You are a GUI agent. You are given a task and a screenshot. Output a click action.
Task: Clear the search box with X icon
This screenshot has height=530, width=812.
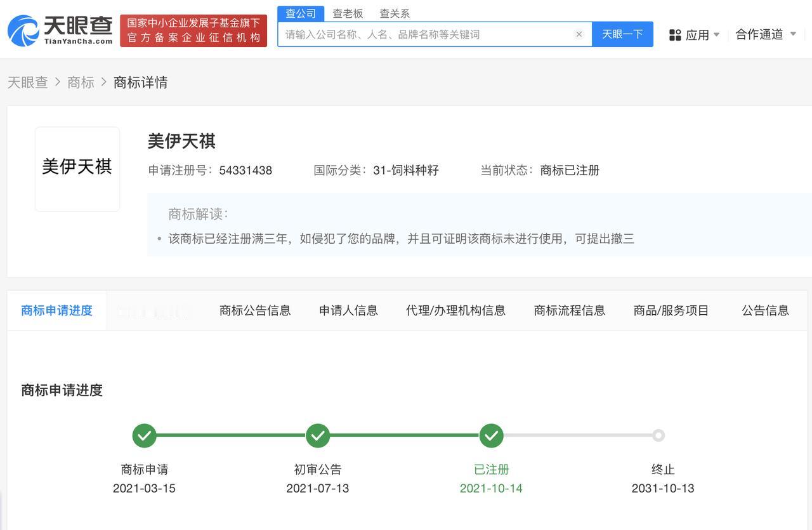pos(579,34)
